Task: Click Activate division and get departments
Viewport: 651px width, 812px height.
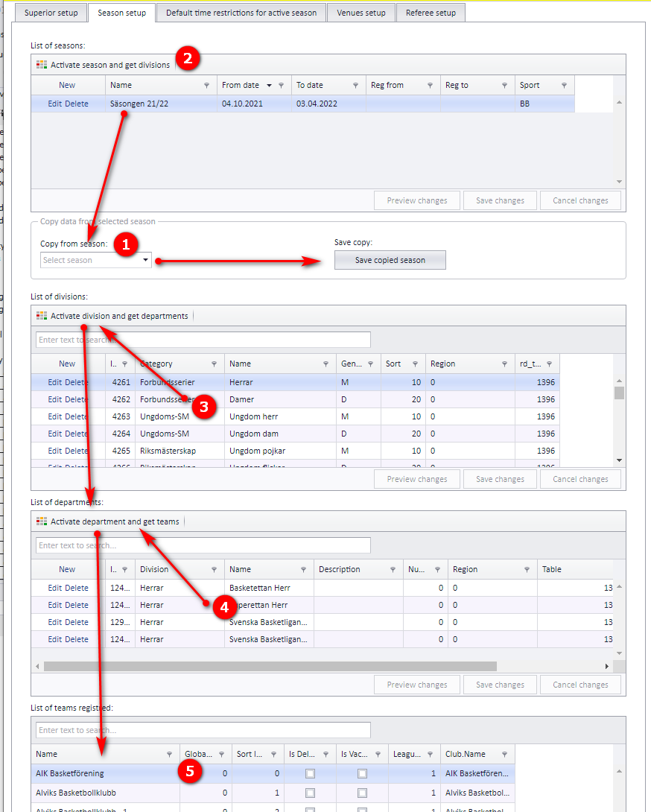Action: tap(112, 316)
